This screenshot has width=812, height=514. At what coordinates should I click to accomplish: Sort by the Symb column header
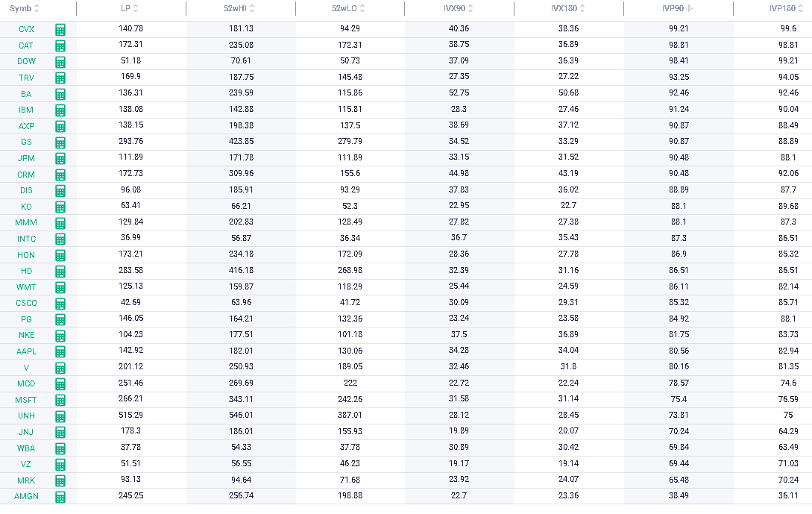coord(25,8)
